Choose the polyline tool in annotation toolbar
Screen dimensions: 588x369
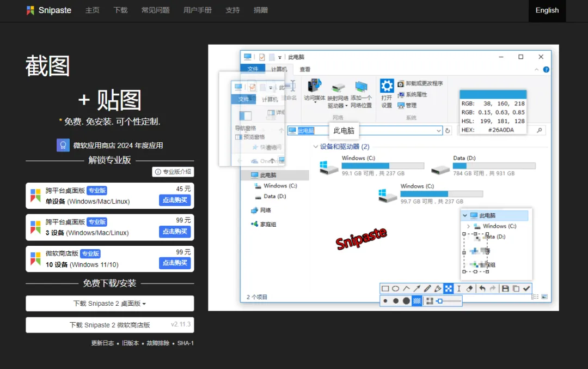click(407, 289)
